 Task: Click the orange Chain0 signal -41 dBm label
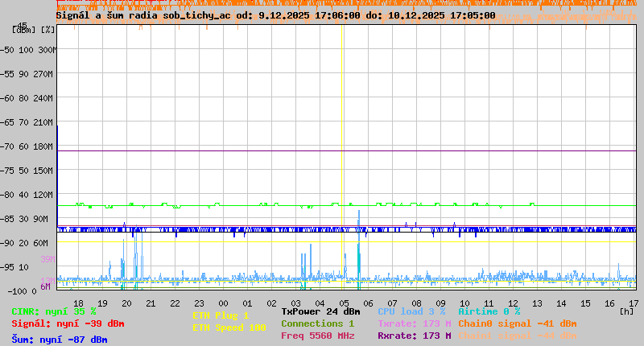[517, 323]
